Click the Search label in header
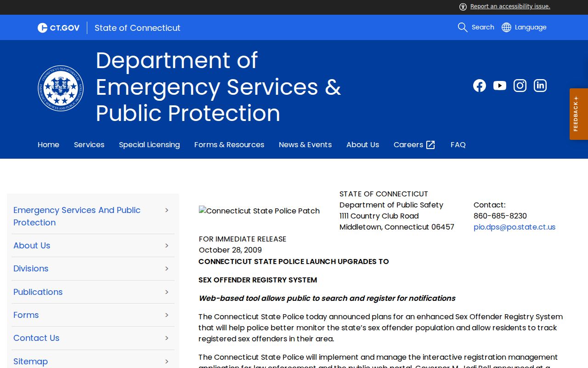The height and width of the screenshot is (368, 588). (x=483, y=27)
